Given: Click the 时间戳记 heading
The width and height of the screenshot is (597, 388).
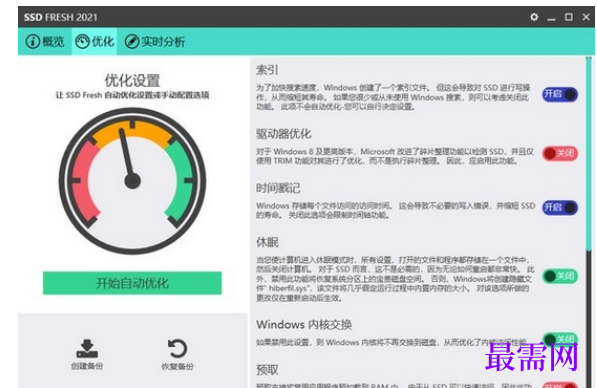Looking at the screenshot, I should pyautogui.click(x=278, y=188).
